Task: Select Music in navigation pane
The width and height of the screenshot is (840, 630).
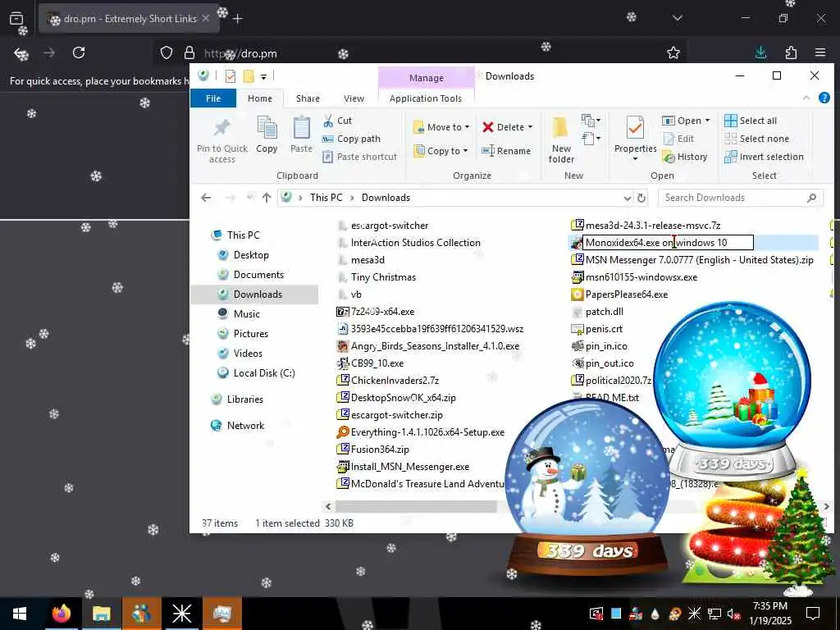Action: coord(246,314)
